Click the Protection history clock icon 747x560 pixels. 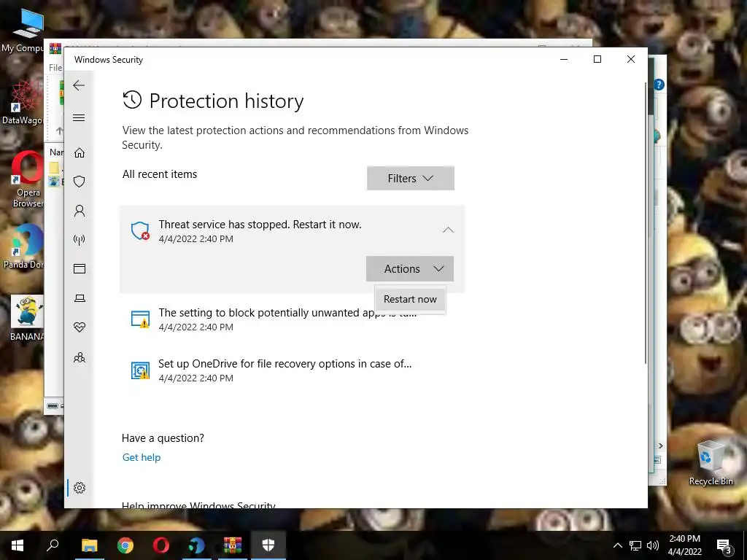[x=132, y=100]
